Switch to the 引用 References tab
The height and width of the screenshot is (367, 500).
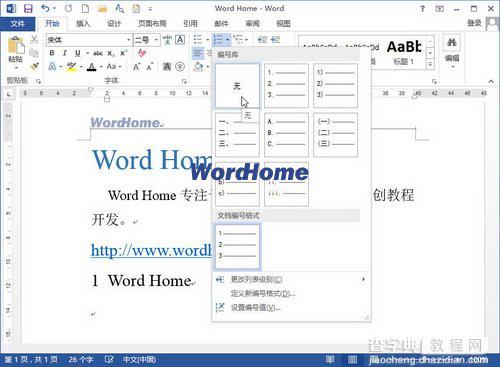point(190,23)
